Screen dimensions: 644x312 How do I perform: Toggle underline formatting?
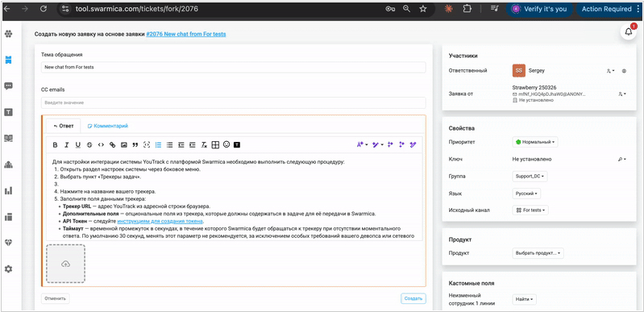(x=78, y=144)
